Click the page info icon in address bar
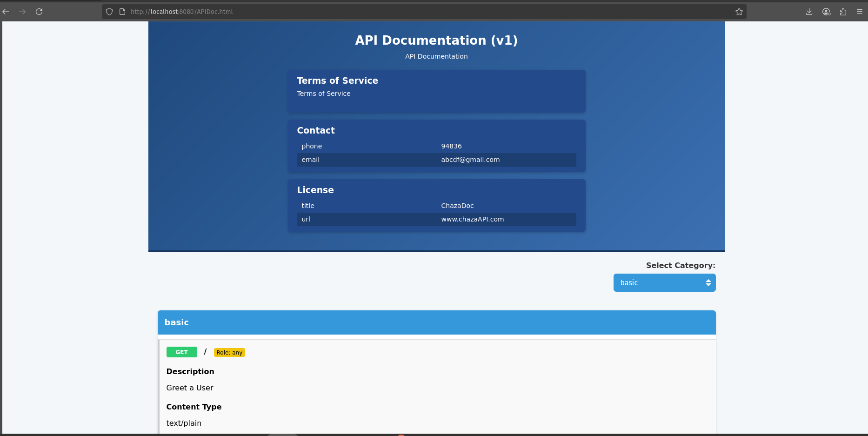The image size is (868, 436). point(122,12)
